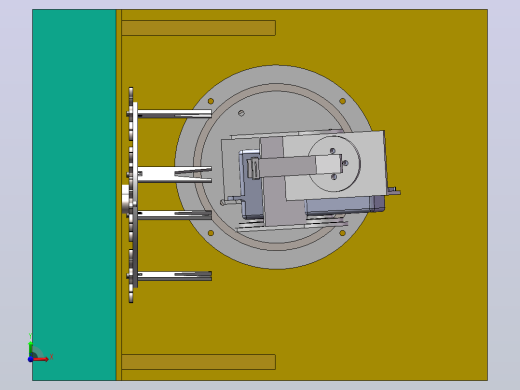Select the third horizontal rod from the top
Image resolution: width=520 pixels, height=390 pixels.
coord(174,215)
